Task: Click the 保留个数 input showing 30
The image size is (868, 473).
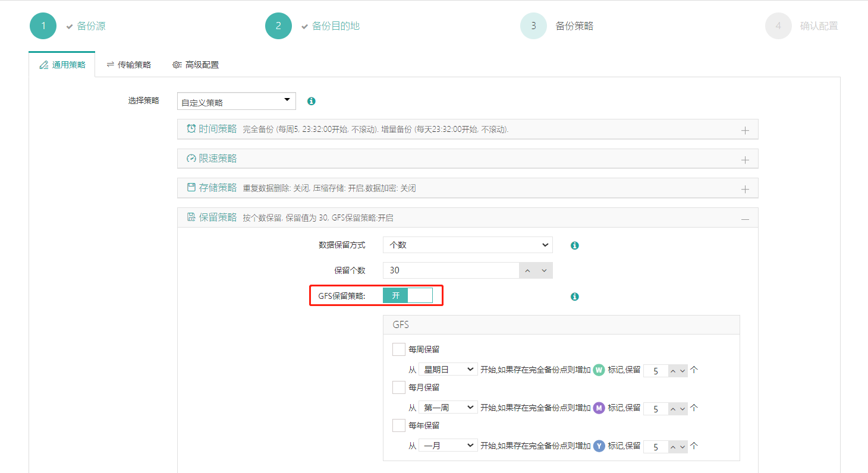Action: pos(451,270)
